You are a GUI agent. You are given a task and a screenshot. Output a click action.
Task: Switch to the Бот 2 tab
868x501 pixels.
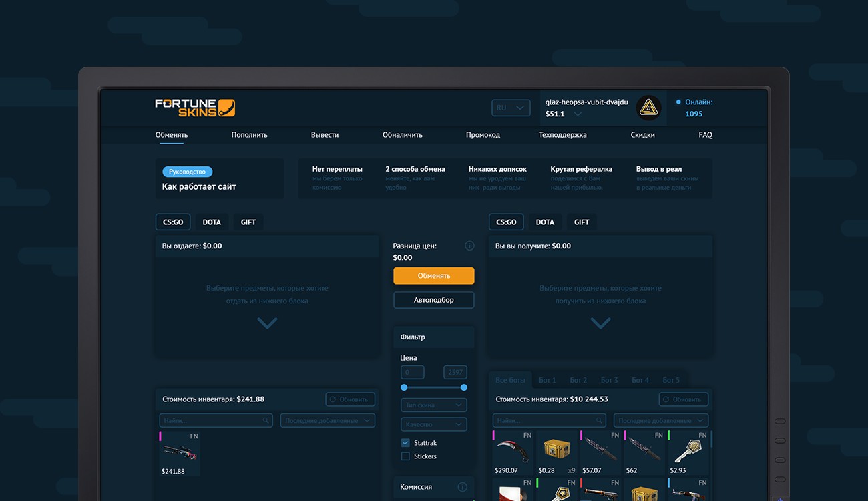pos(578,380)
